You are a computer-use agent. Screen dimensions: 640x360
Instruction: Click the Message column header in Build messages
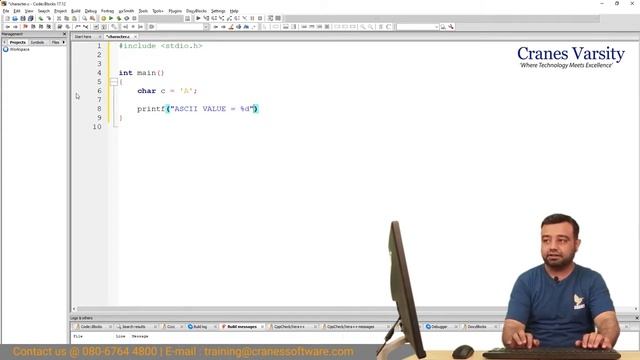click(x=140, y=336)
